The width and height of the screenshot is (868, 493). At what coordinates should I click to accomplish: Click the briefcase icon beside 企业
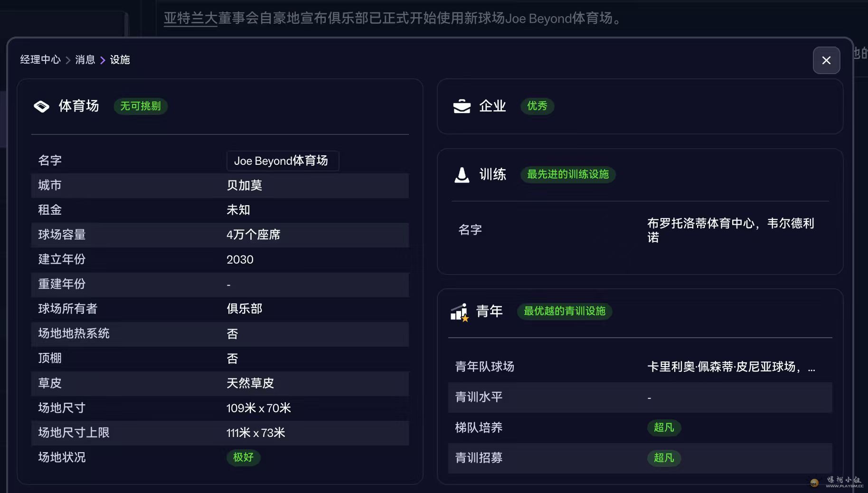(462, 106)
